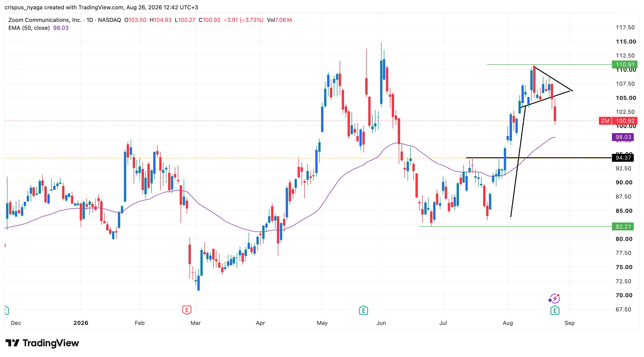Click the "EMA (50, close)" indicator label
644x357 pixels.
tap(29, 28)
